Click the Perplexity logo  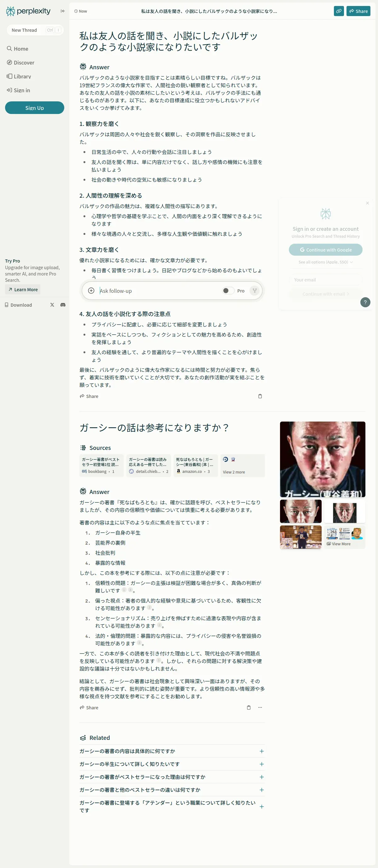click(x=28, y=11)
